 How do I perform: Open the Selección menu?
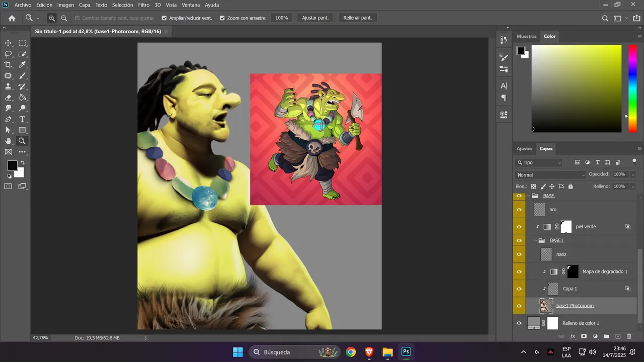tap(122, 5)
